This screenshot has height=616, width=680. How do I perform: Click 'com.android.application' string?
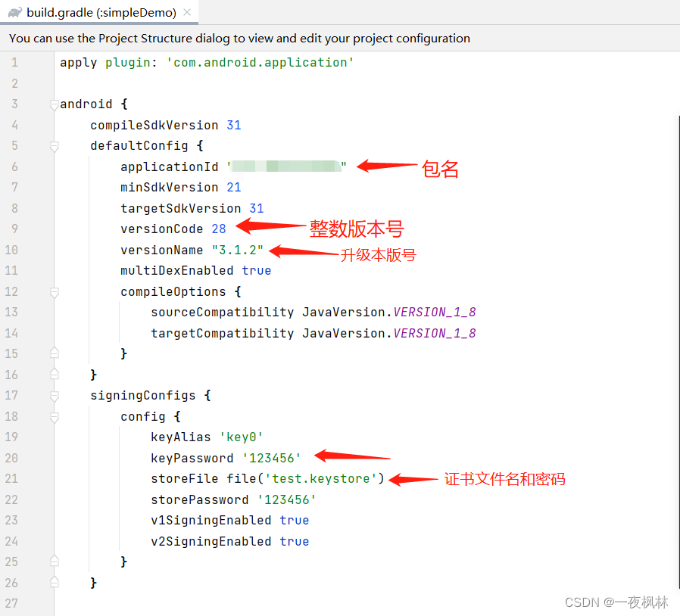click(x=260, y=62)
